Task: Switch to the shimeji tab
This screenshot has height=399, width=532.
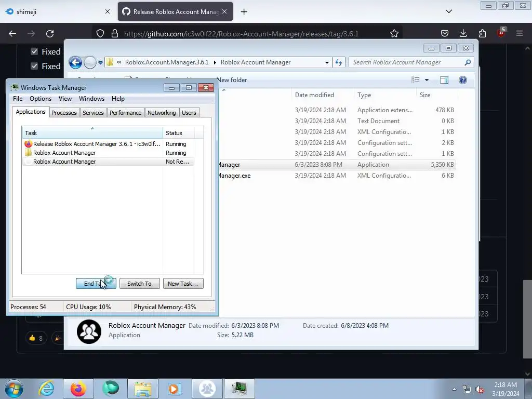Action: coord(58,11)
